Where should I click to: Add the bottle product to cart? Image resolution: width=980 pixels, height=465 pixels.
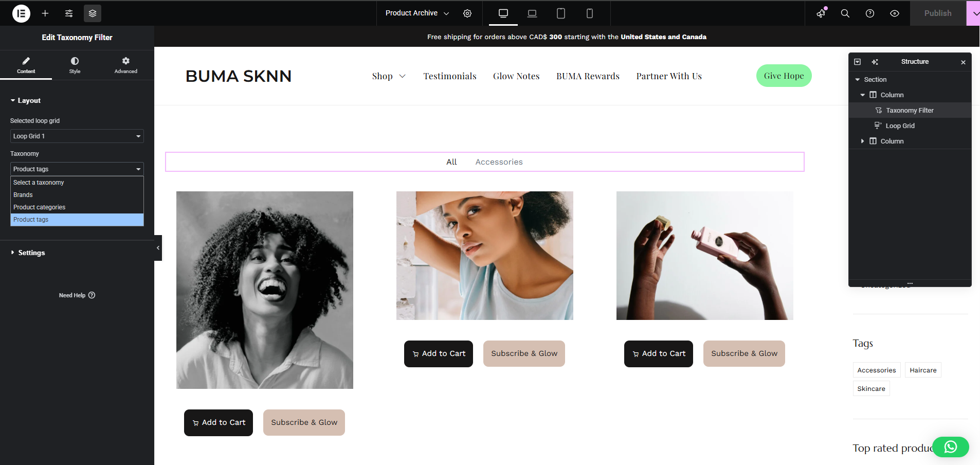coord(659,354)
